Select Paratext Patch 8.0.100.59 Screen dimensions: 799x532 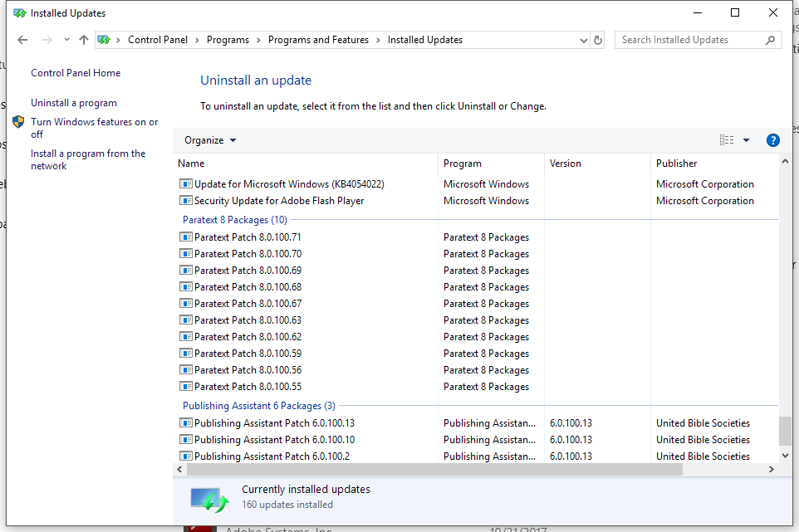(248, 354)
